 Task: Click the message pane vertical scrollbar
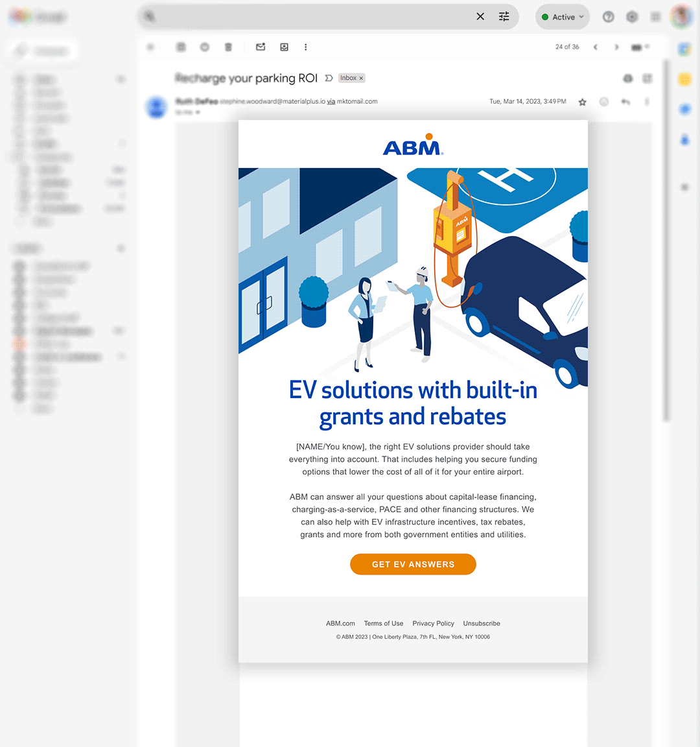(667, 241)
